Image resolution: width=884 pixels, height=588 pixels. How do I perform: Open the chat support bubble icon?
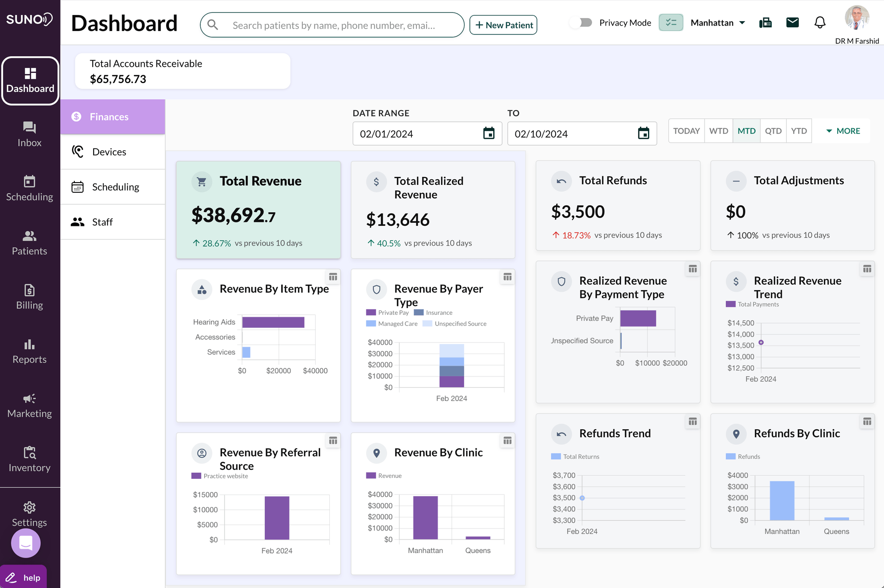click(26, 543)
